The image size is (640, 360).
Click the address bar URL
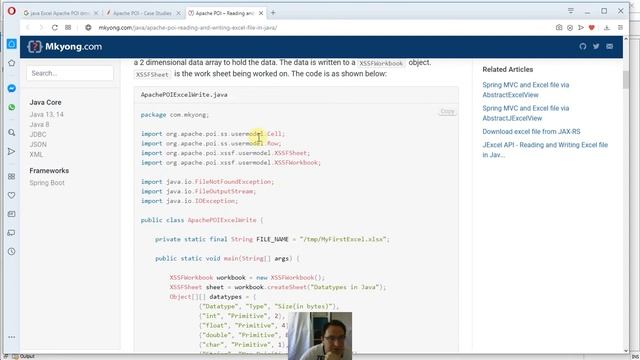point(188,28)
